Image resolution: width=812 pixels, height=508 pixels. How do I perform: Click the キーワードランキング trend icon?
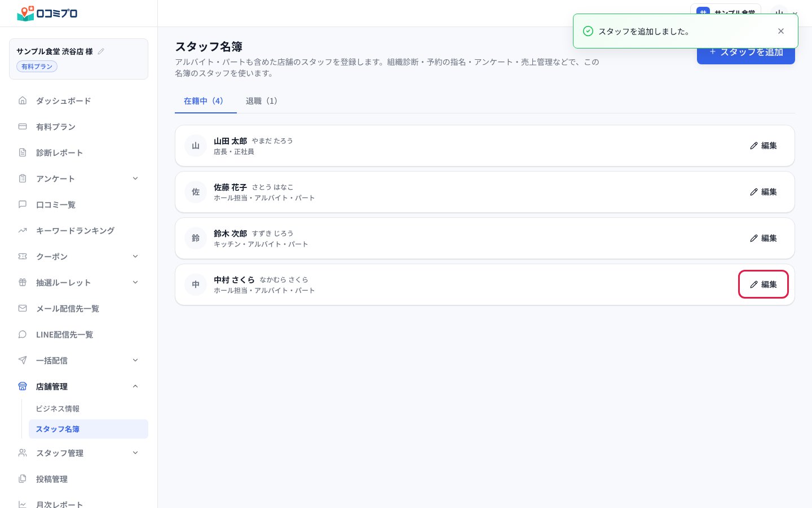[23, 230]
